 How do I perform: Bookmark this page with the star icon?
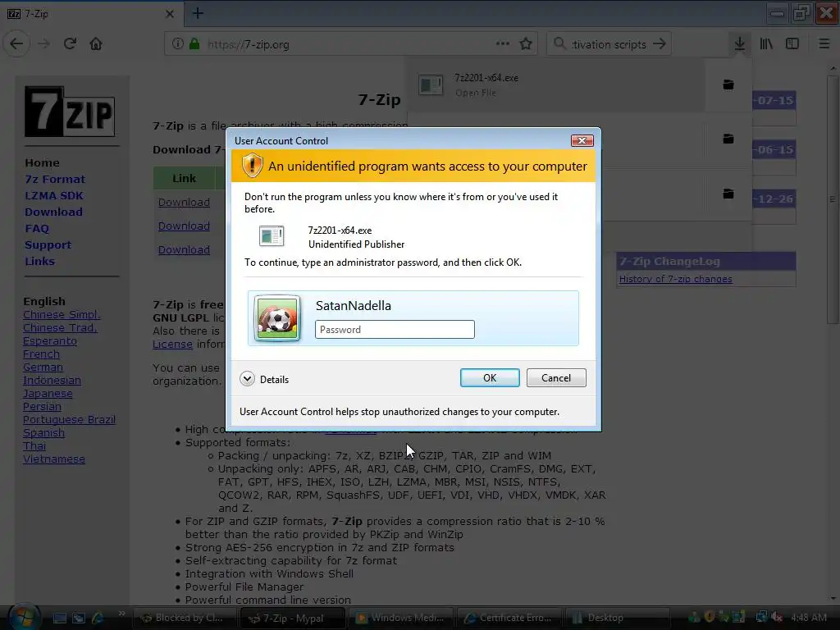pos(526,44)
